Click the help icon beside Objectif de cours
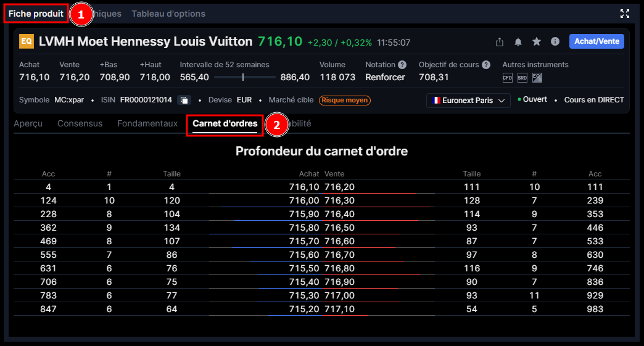Screen dimensions: 644x346 click(x=486, y=65)
